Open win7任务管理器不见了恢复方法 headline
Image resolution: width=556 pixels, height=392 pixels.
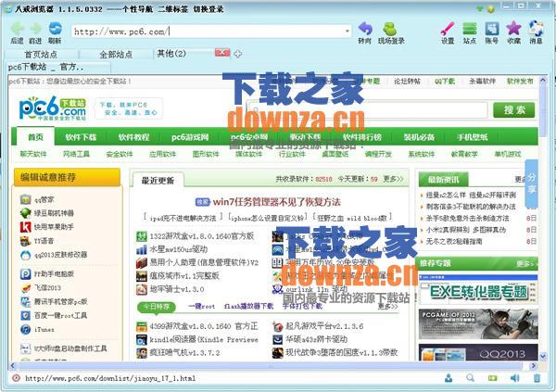pyautogui.click(x=276, y=202)
